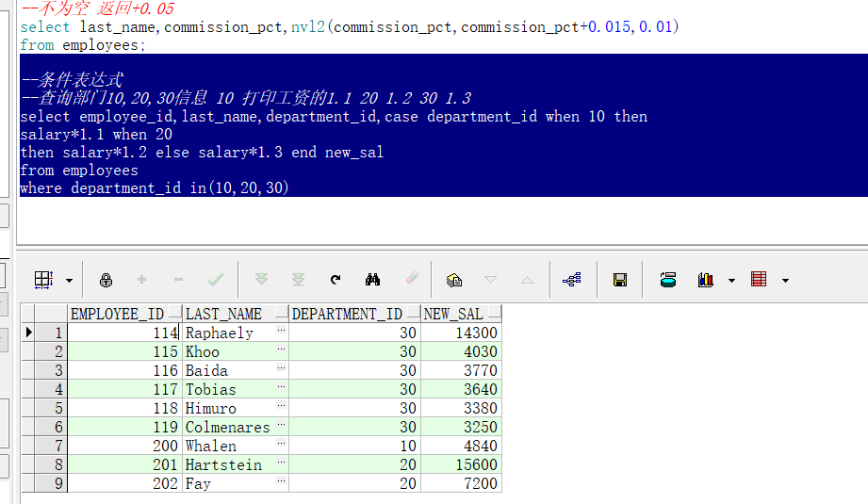Select employee ID cell 114
Viewport: 868px width, 504px height.
point(124,333)
